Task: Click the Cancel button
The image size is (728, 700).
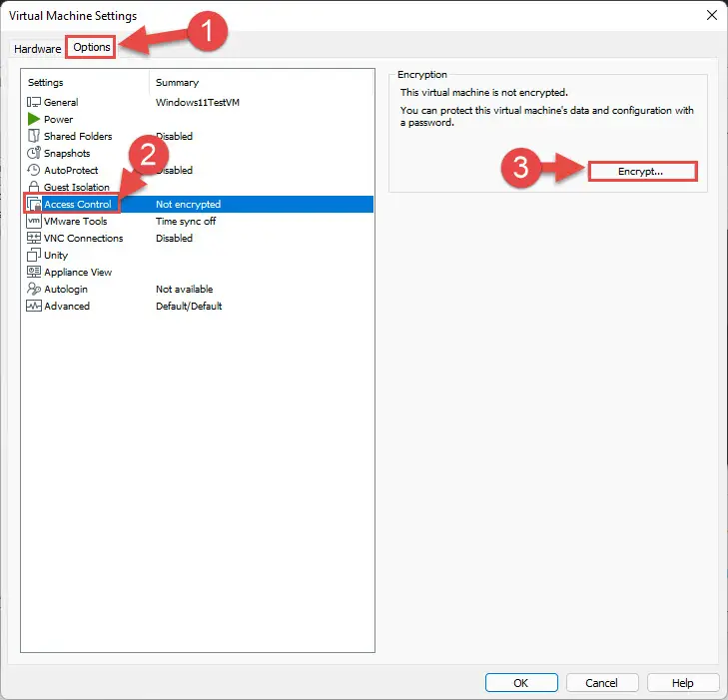Action: pyautogui.click(x=602, y=683)
